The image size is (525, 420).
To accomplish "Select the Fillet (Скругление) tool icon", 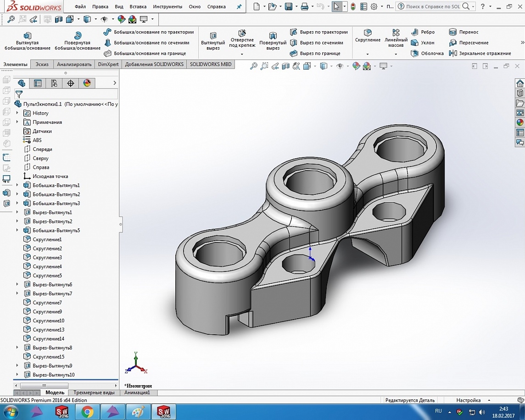I will [368, 33].
